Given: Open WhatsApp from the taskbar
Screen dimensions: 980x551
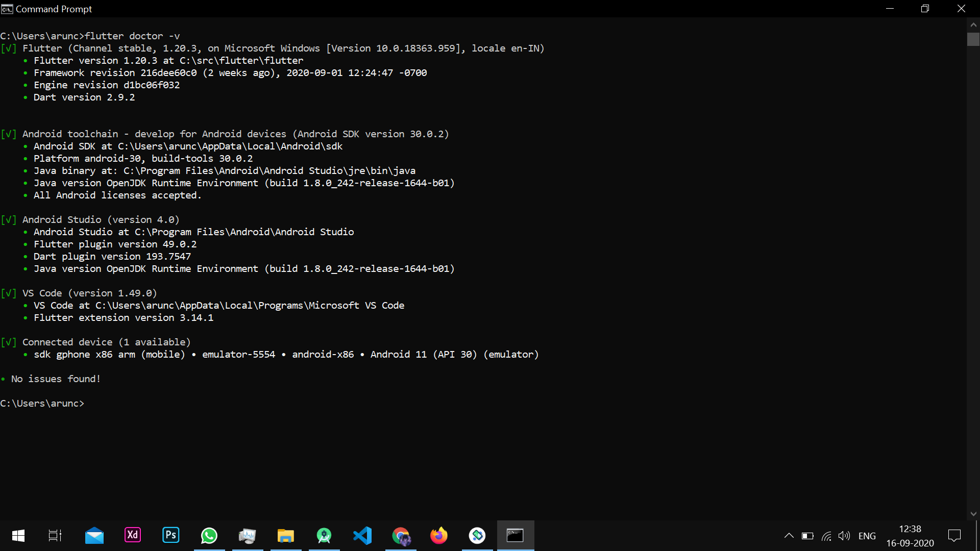Looking at the screenshot, I should (x=209, y=536).
